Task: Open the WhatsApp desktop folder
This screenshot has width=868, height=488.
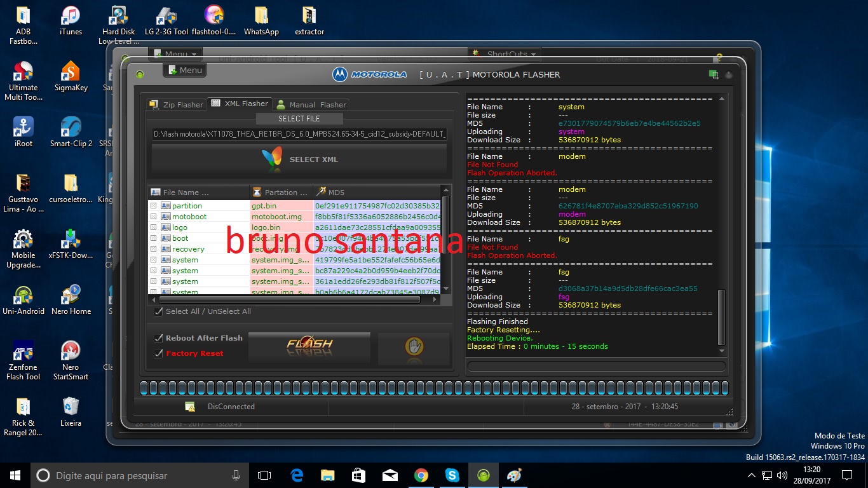Action: pyautogui.click(x=261, y=21)
